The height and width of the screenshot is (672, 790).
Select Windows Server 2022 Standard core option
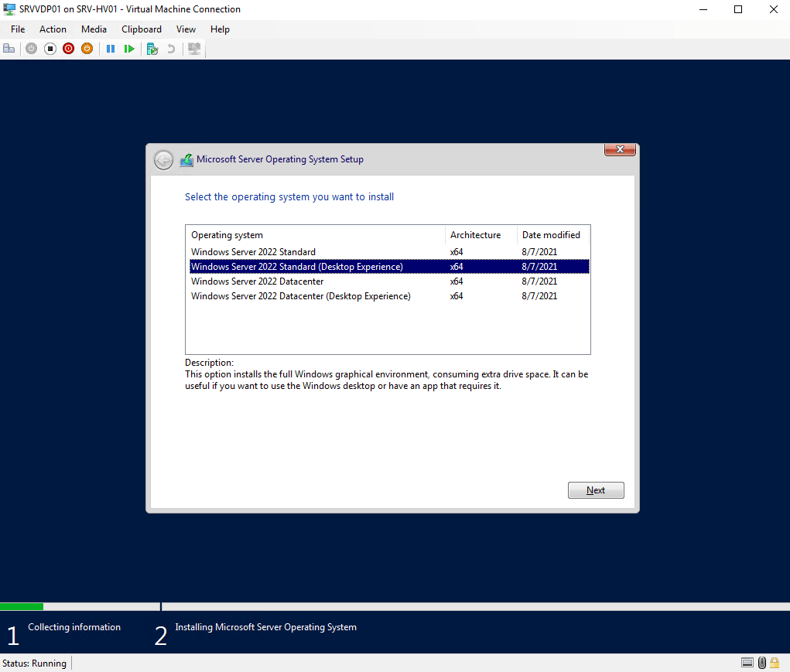tap(253, 252)
